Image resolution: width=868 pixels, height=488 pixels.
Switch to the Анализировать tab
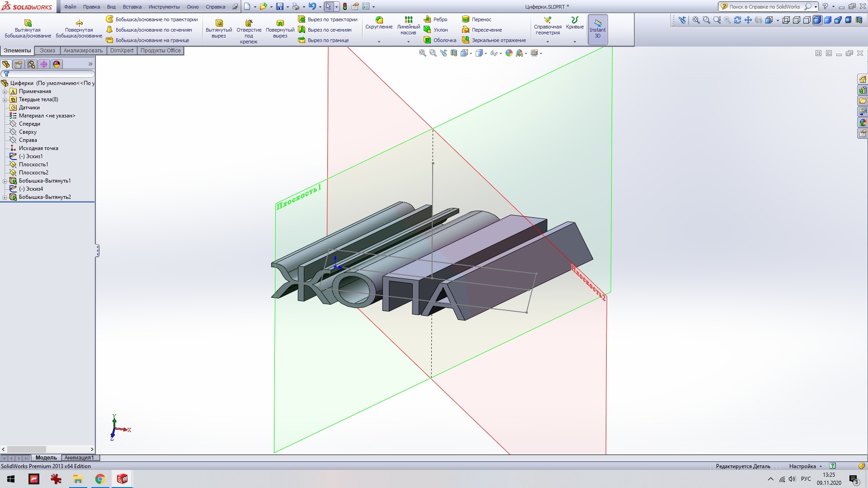[x=83, y=51]
